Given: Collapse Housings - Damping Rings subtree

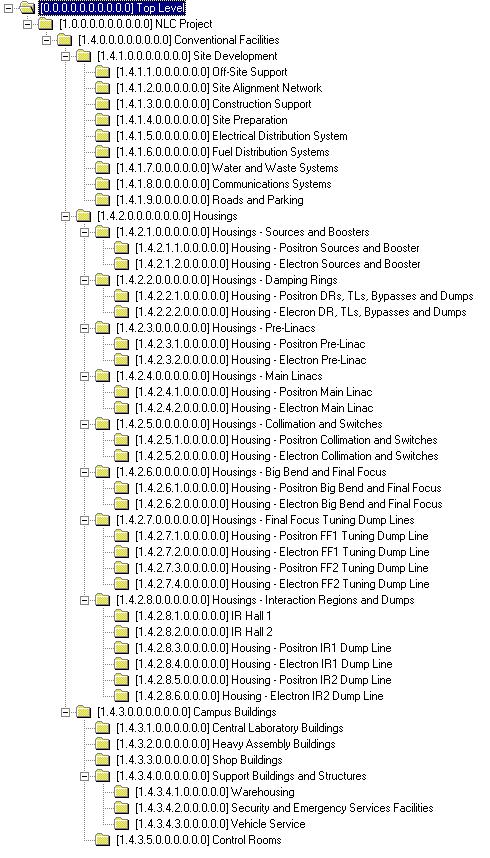Looking at the screenshot, I should [x=85, y=280].
